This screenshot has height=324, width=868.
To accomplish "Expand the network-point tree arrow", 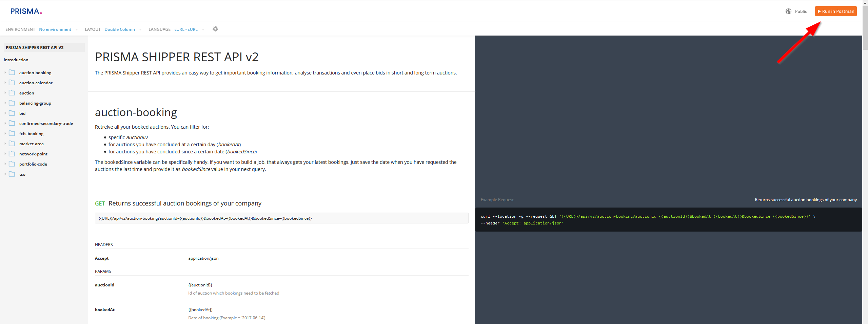I will 5,154.
